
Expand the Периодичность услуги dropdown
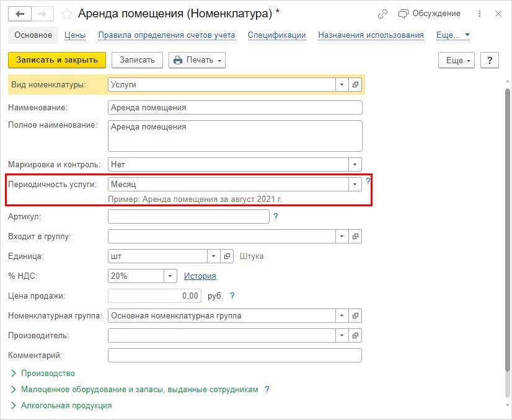click(x=355, y=185)
